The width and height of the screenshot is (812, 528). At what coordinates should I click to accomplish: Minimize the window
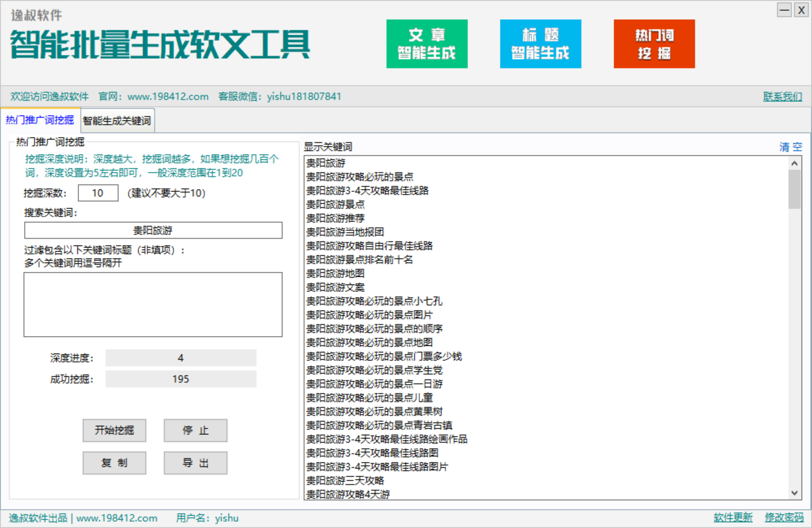[x=784, y=10]
